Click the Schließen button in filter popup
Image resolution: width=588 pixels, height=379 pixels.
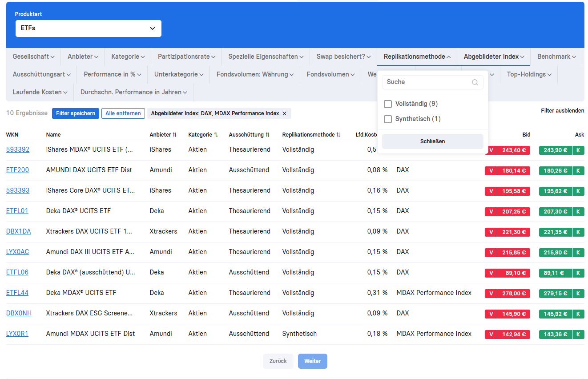pyautogui.click(x=432, y=141)
